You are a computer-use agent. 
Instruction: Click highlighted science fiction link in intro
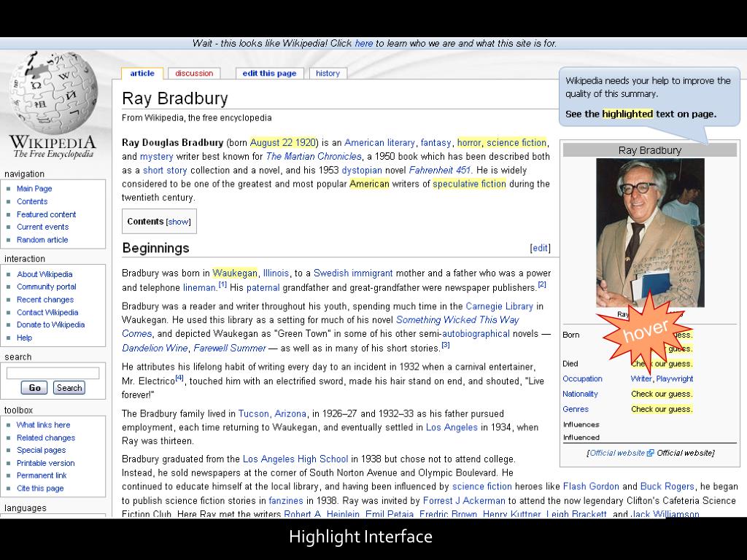516,143
